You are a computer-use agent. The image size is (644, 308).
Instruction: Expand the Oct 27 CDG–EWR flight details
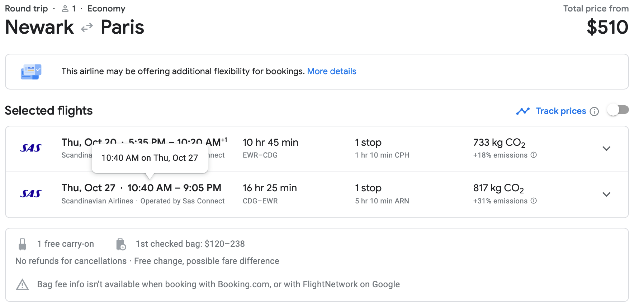606,194
